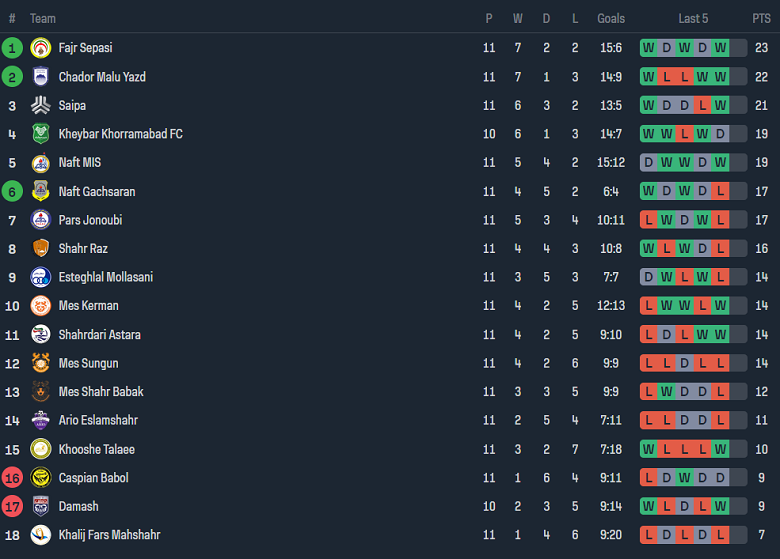Click the Esteghlal Mollasani team logo
Screen dimensions: 780x559
40,277
